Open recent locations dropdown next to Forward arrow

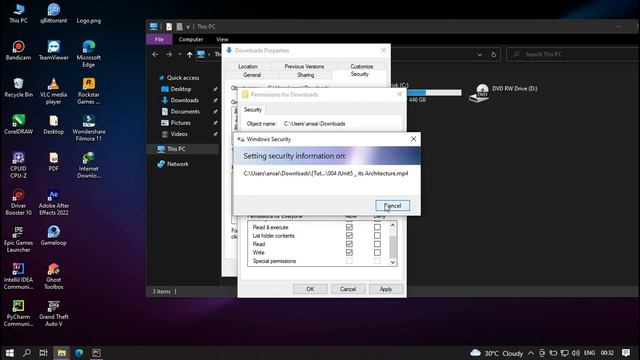click(x=180, y=54)
